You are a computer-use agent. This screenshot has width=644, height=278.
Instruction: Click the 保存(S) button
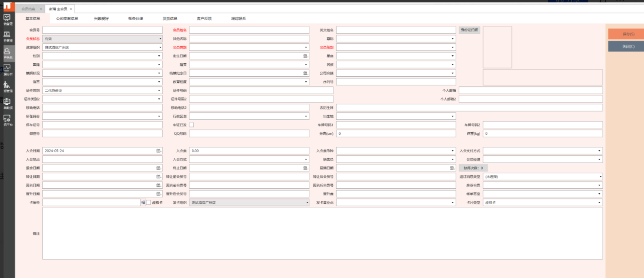(626, 34)
